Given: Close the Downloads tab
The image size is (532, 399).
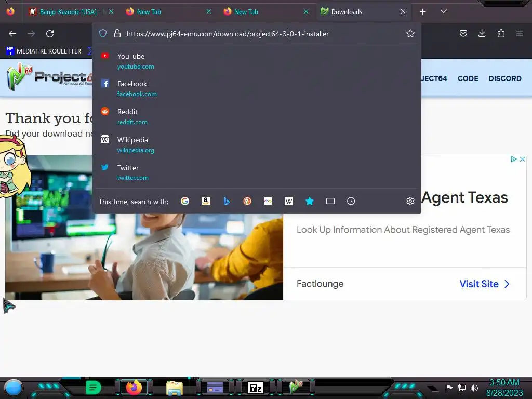Looking at the screenshot, I should (x=403, y=12).
